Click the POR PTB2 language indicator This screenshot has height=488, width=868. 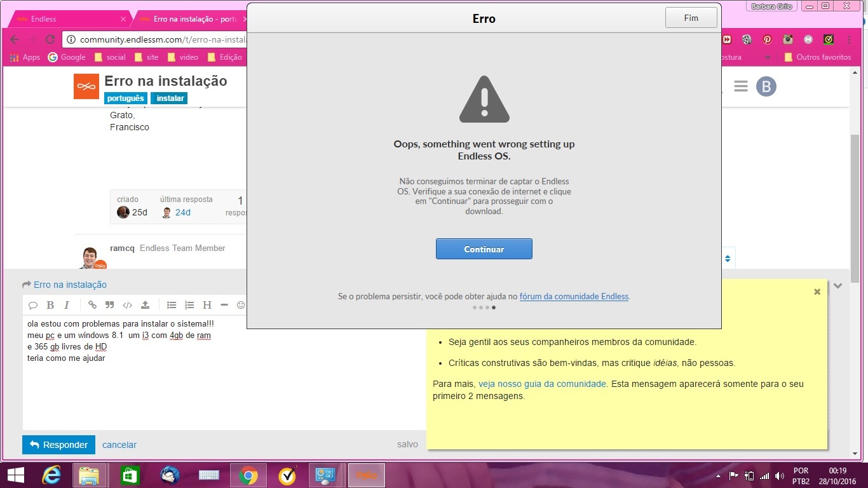[x=801, y=476]
